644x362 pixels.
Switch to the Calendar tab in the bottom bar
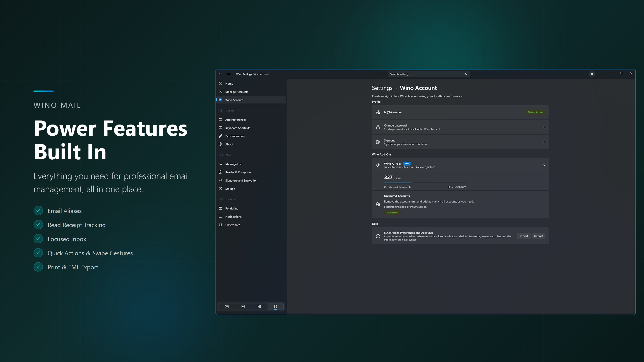pos(243,307)
